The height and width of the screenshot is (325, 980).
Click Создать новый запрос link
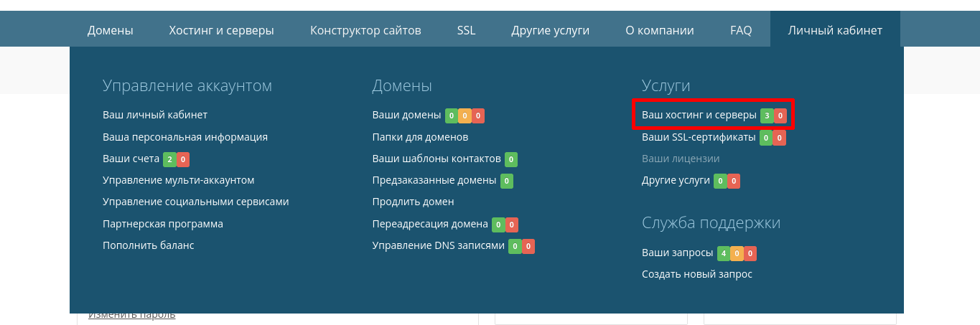pos(696,275)
